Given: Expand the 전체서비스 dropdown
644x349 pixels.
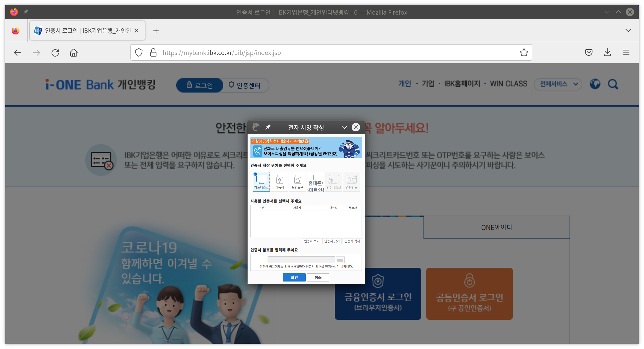Looking at the screenshot, I should 558,84.
